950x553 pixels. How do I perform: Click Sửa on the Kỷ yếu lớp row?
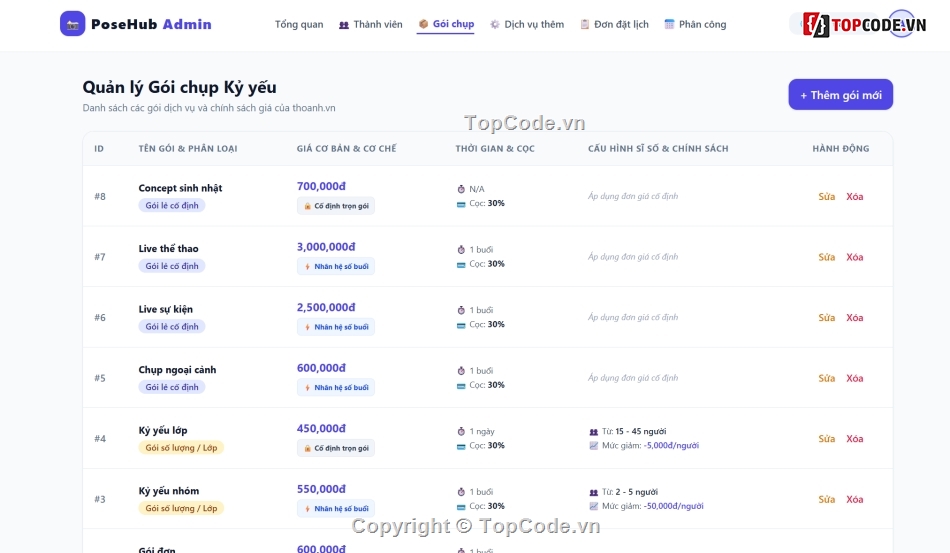coord(826,439)
